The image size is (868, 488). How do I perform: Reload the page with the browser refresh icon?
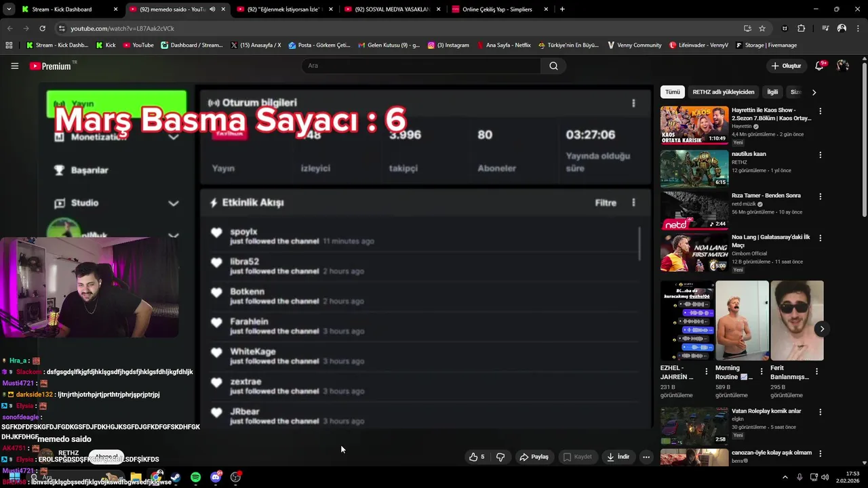click(x=42, y=28)
